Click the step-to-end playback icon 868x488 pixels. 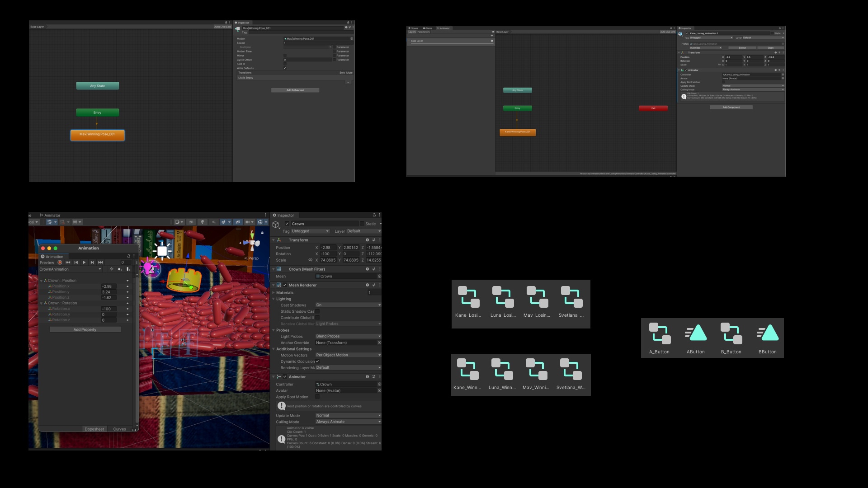pos(100,263)
